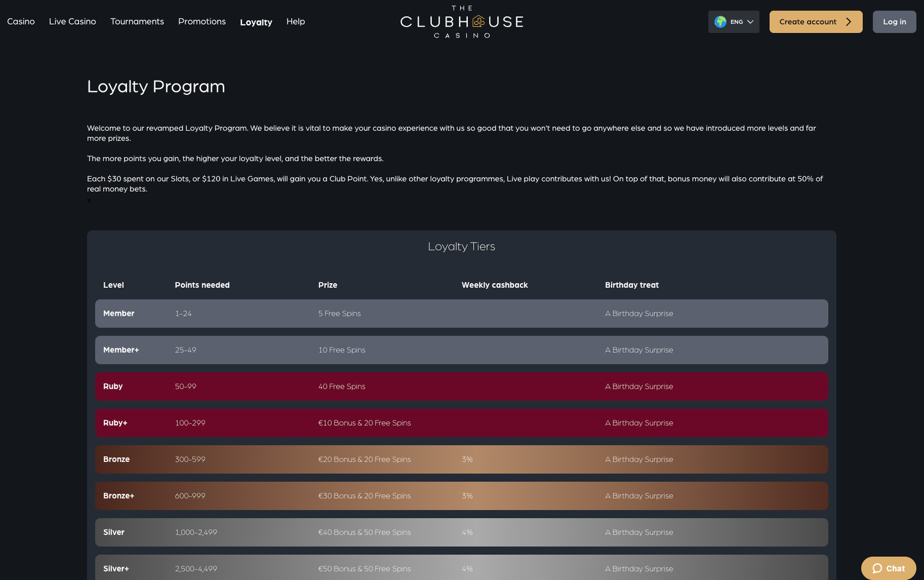
Task: Click the globe language icon
Action: click(720, 22)
